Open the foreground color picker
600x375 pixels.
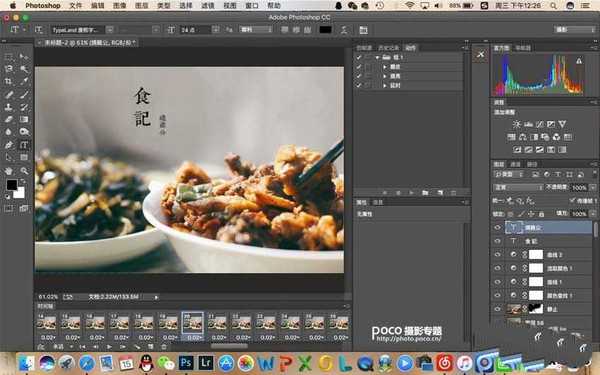pos(11,185)
